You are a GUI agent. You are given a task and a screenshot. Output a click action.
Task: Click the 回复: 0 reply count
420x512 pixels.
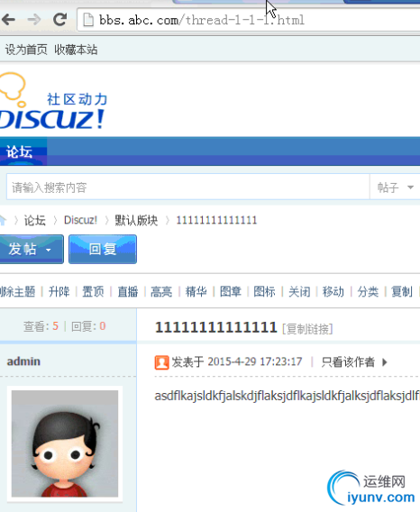click(x=88, y=326)
